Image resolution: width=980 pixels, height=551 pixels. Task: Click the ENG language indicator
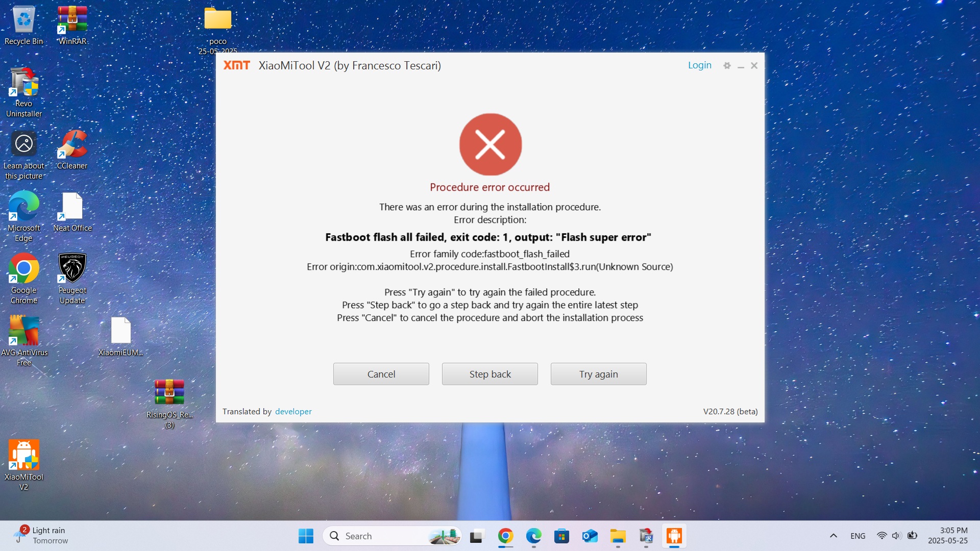click(x=857, y=536)
